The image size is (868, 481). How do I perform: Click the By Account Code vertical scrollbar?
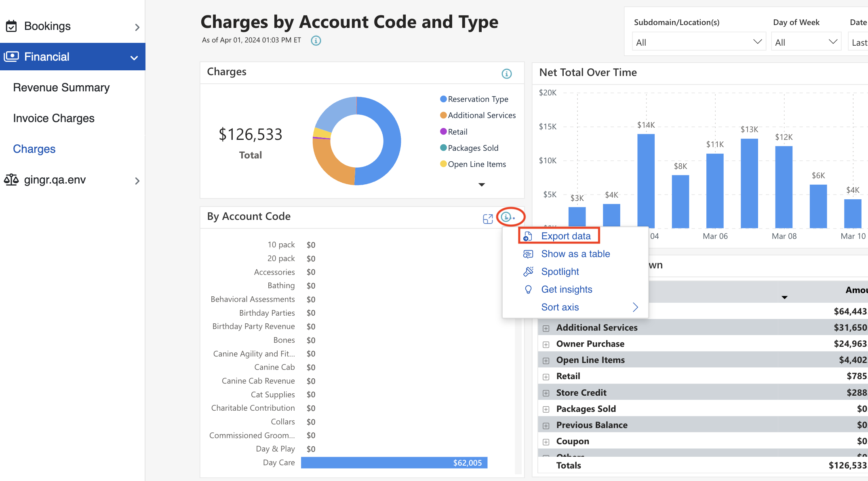point(518,396)
